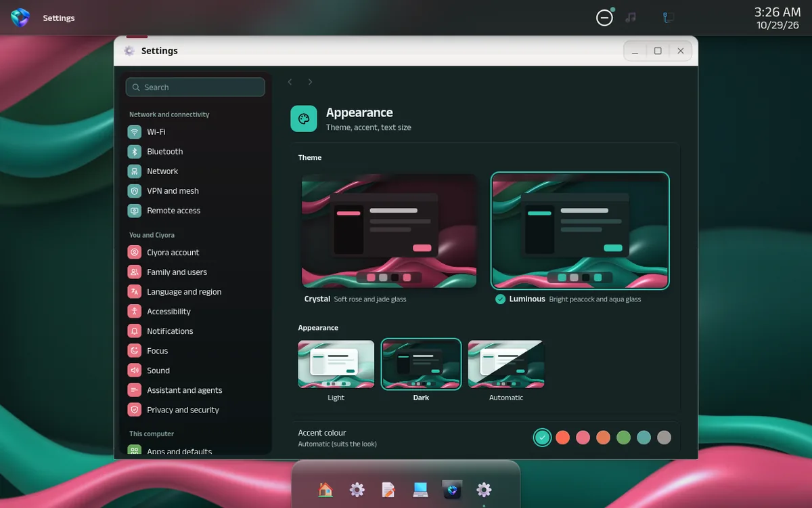This screenshot has width=812, height=508.
Task: Open the house icon in the dock
Action: click(325, 490)
